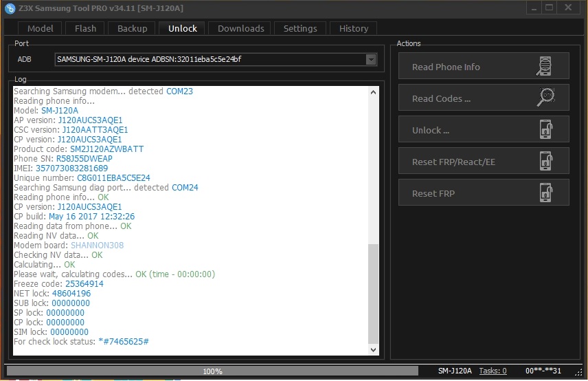This screenshot has height=381, width=588.
Task: Select the SAMSUNG-SM-J120A device combo box
Action: 216,59
